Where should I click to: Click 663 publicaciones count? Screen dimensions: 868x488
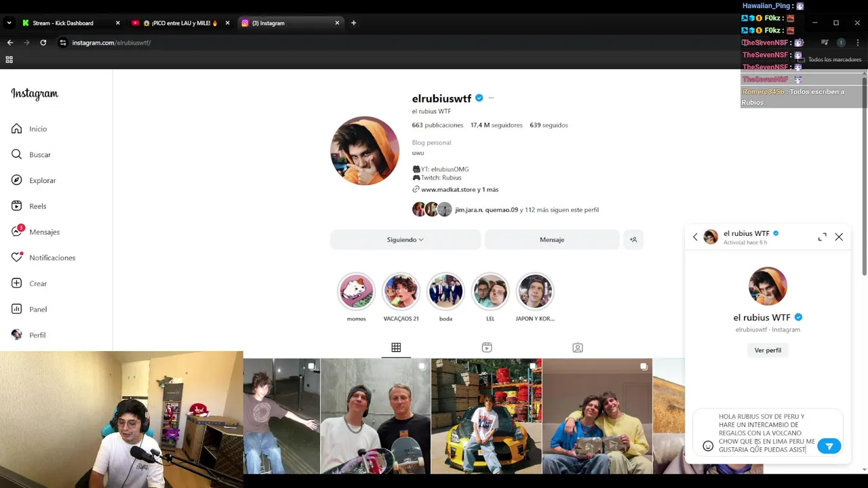pos(437,125)
